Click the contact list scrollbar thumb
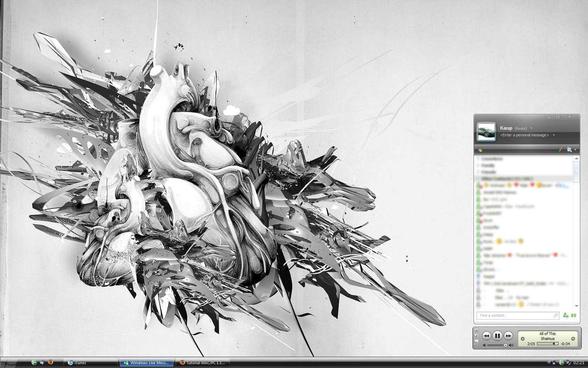This screenshot has height=368, width=588. [576, 172]
